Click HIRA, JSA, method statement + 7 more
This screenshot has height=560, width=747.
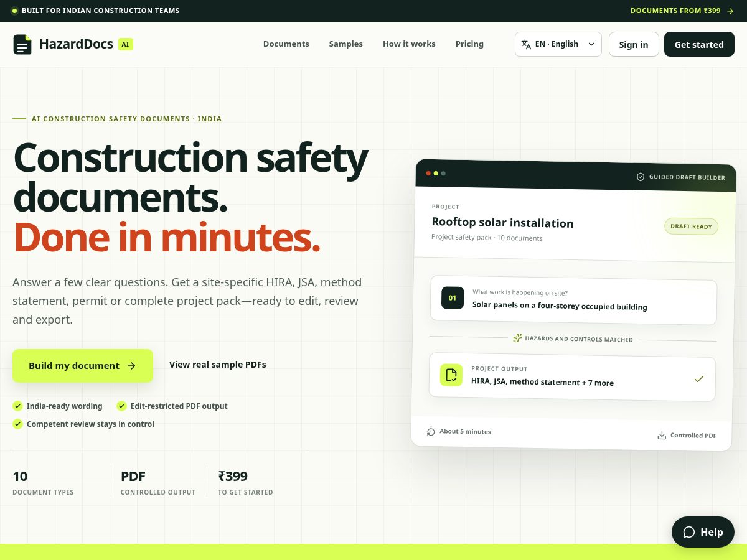pyautogui.click(x=542, y=382)
